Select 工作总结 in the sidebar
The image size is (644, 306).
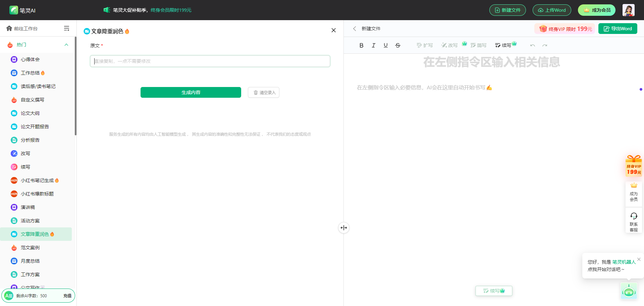[30, 73]
